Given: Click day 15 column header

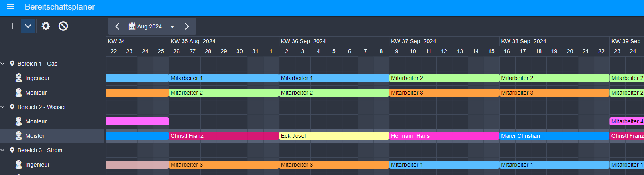Looking at the screenshot, I should coord(491,51).
